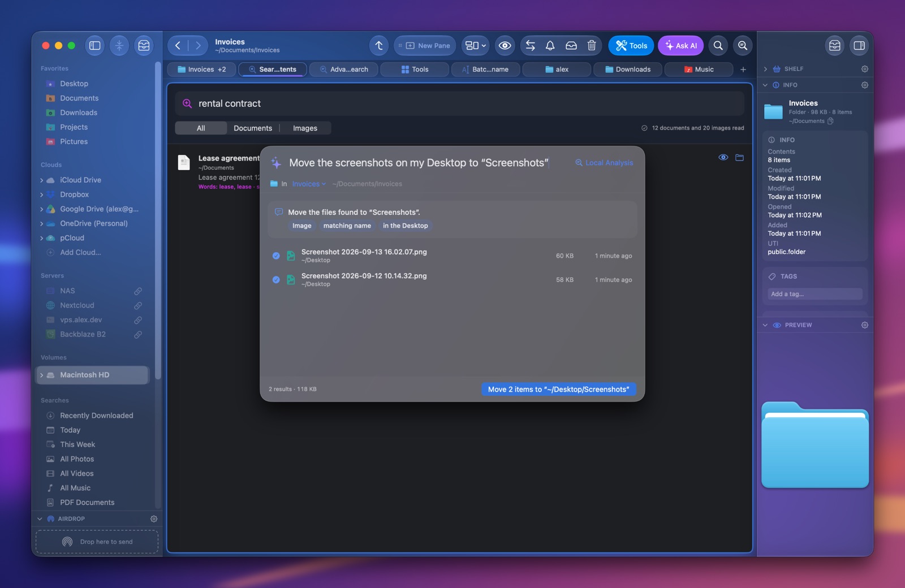The width and height of the screenshot is (905, 588).
Task: Toggle the left sidebar icon
Action: click(x=95, y=46)
